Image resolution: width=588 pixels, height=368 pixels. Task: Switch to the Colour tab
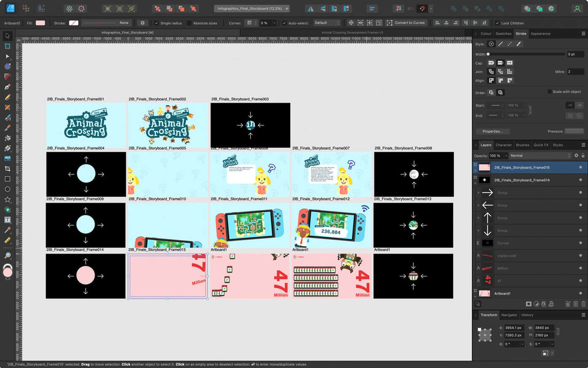[x=486, y=34]
